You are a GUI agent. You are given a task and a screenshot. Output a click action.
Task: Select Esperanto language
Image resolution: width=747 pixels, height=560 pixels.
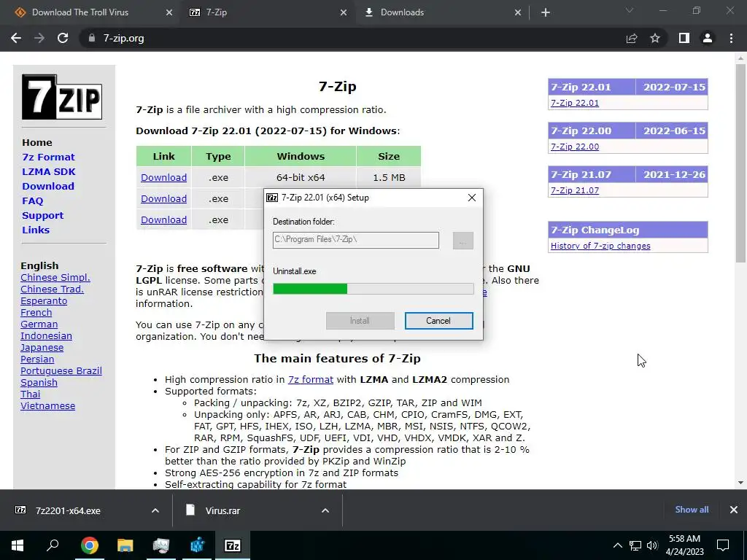(44, 301)
